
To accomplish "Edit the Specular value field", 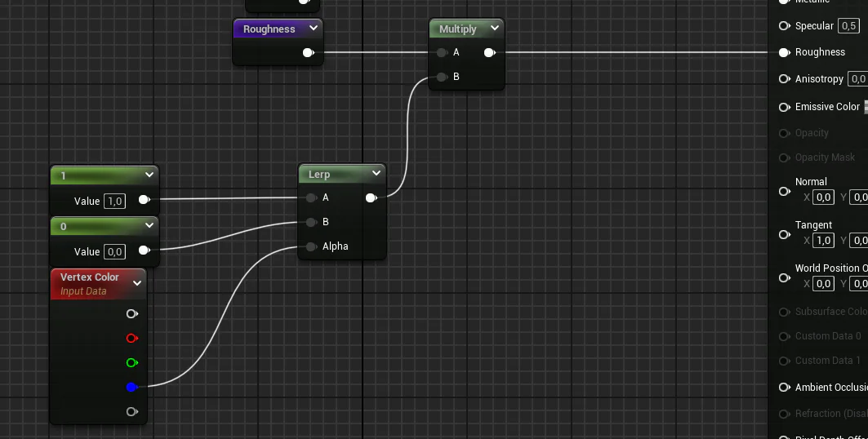I will click(x=848, y=26).
